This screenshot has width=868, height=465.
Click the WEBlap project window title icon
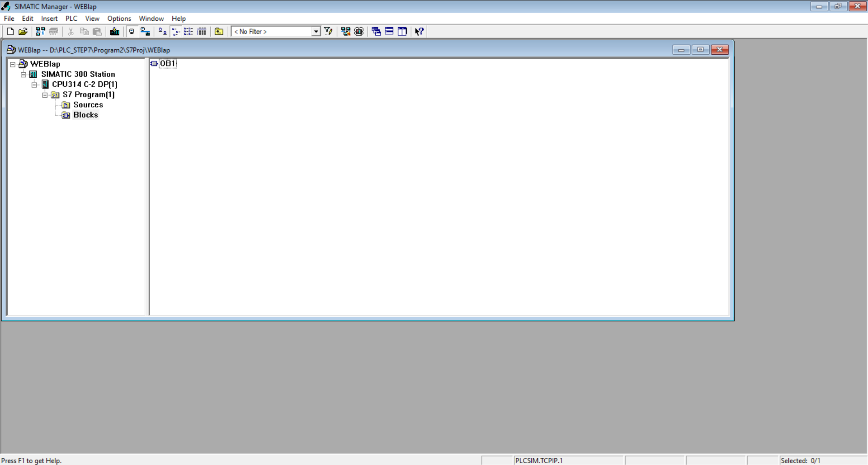[x=11, y=50]
